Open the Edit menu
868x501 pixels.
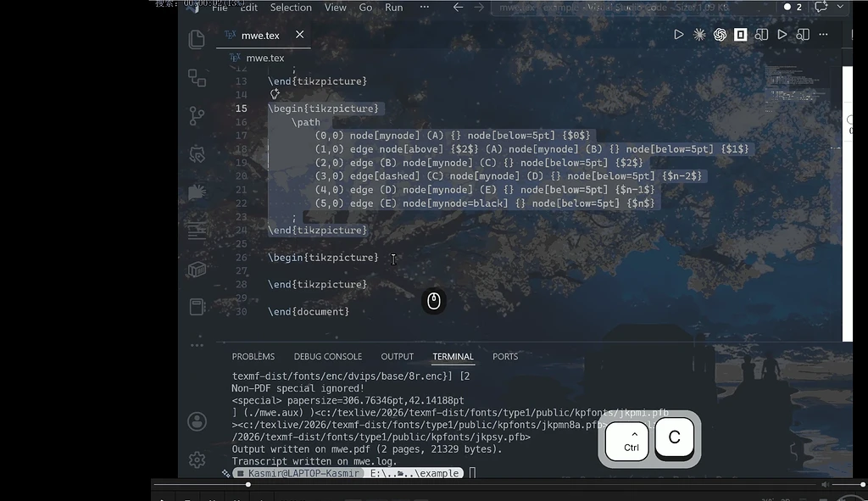pyautogui.click(x=248, y=7)
